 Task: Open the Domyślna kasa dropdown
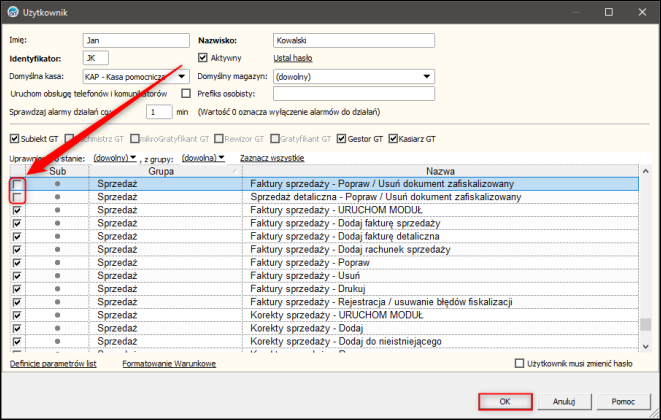[x=182, y=77]
